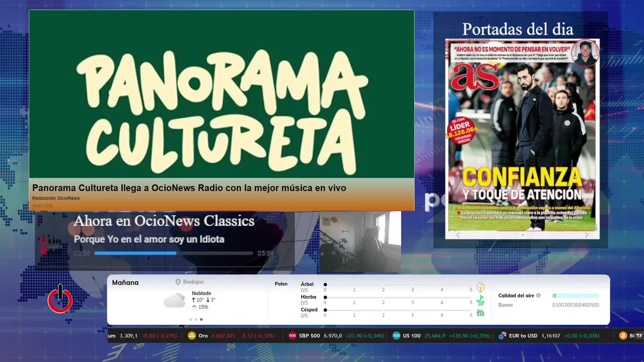Click the current song title text
The width and height of the screenshot is (644, 362).
[x=149, y=239]
